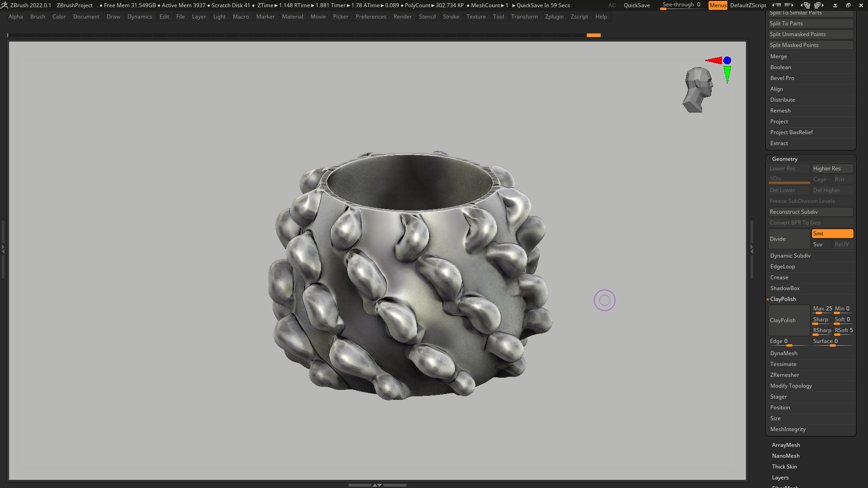868x488 pixels.
Task: Load next UI layout with right bars arrow
Action: tap(789, 5)
